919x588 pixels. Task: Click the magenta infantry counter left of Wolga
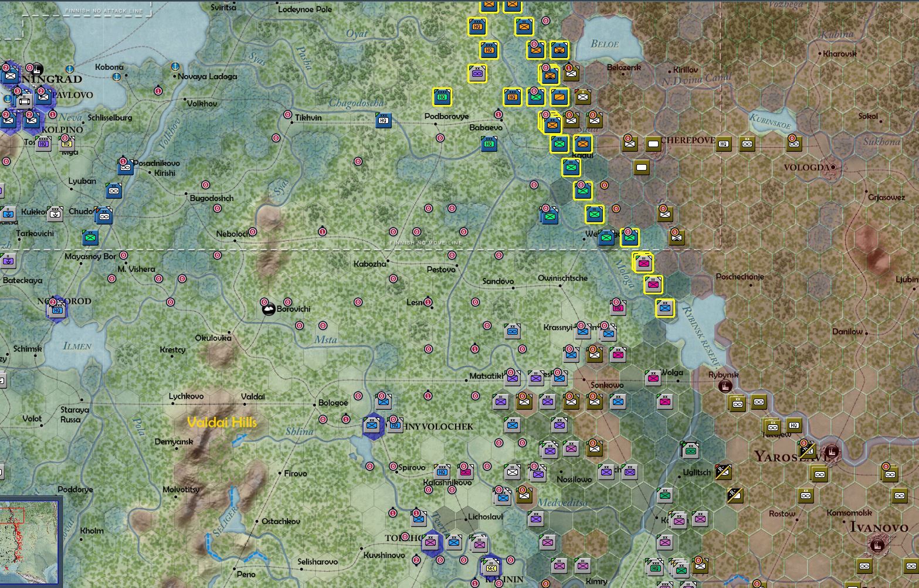653,378
